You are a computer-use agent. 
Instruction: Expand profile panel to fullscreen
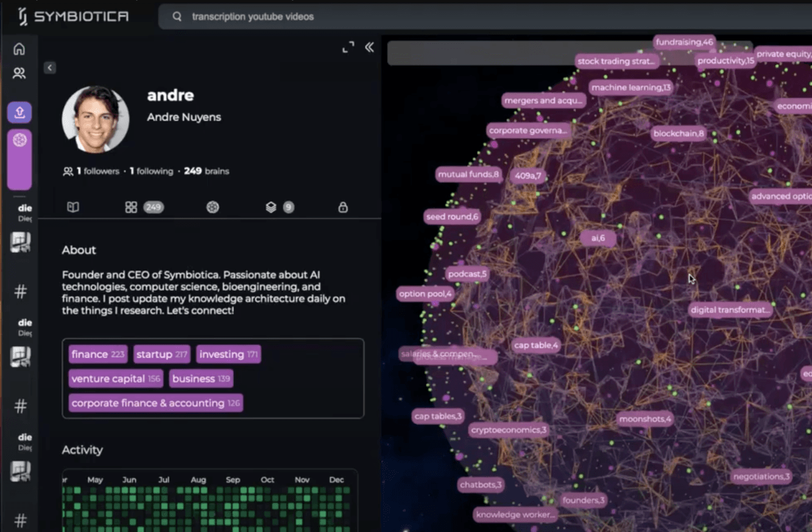coord(348,47)
